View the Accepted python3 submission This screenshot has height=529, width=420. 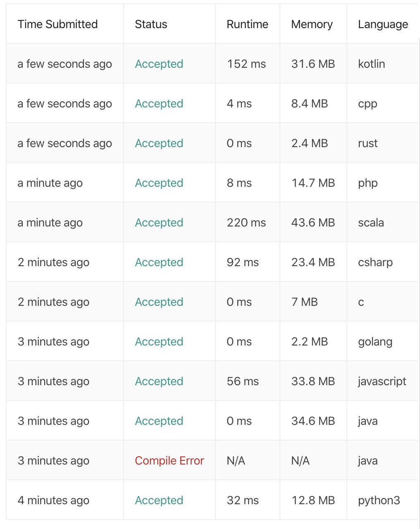pyautogui.click(x=159, y=500)
